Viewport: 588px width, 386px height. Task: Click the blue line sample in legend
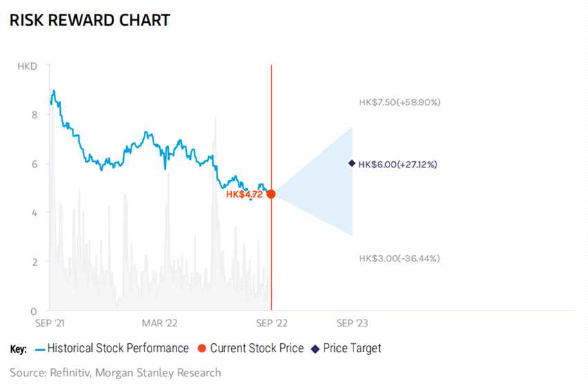coord(39,349)
